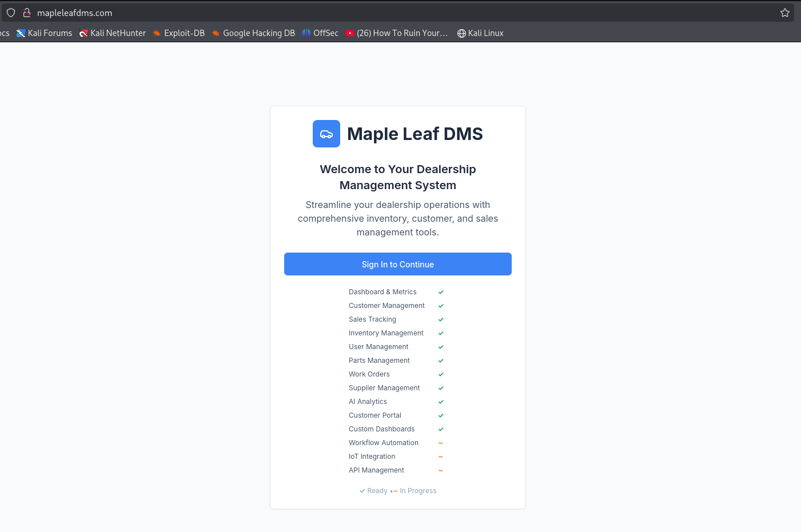Open the YouTube How To Ruin Your bookmark
Viewport: 801px width, 532px height.
[397, 33]
